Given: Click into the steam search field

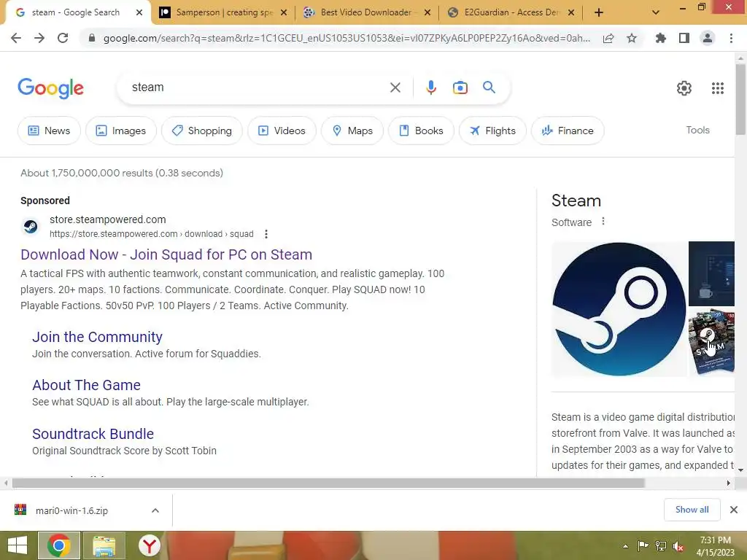Looking at the screenshot, I should [x=258, y=87].
